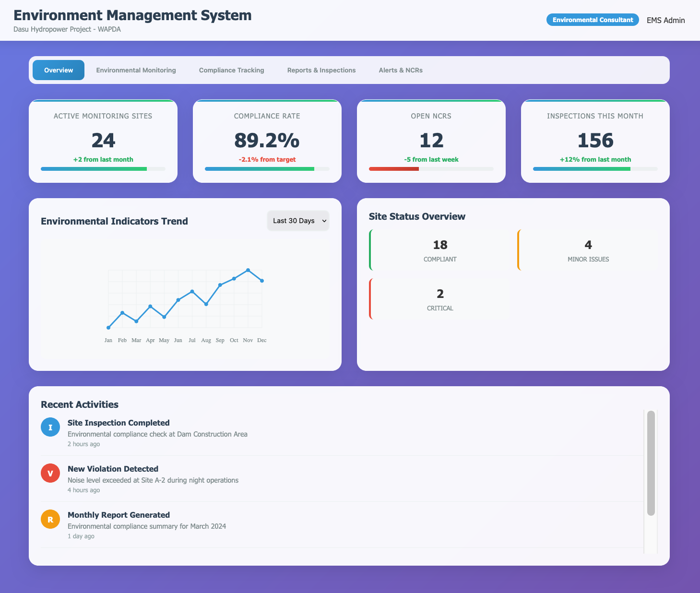Click the November data point on chart
Screen dimensions: 700x593
coord(248,270)
